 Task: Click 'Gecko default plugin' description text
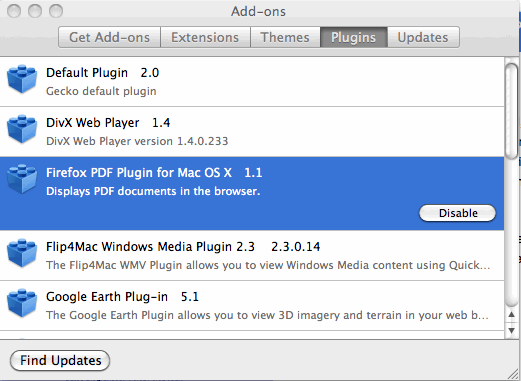[101, 91]
